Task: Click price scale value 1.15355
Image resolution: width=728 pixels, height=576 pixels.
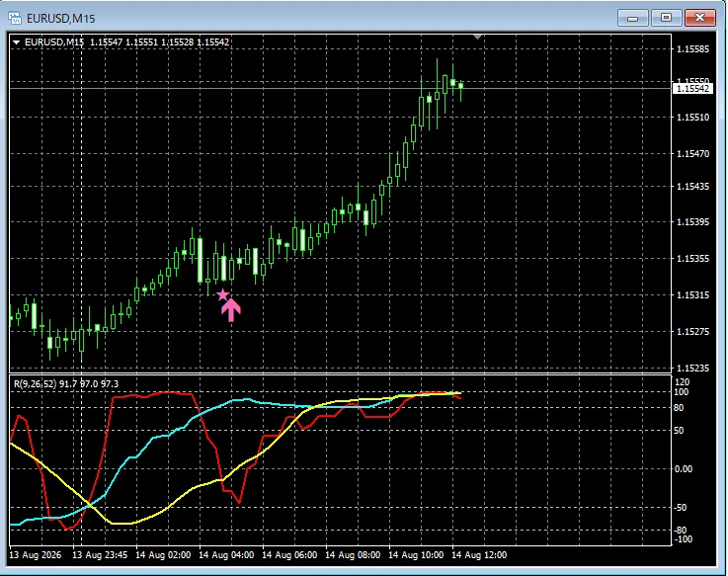Action: (x=692, y=258)
